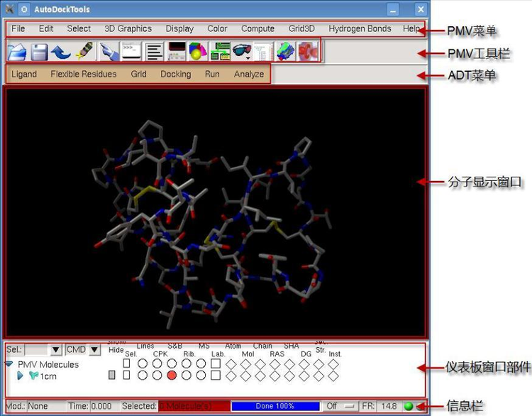Click the floppy disk save icon
532x416 pixels.
[x=39, y=52]
